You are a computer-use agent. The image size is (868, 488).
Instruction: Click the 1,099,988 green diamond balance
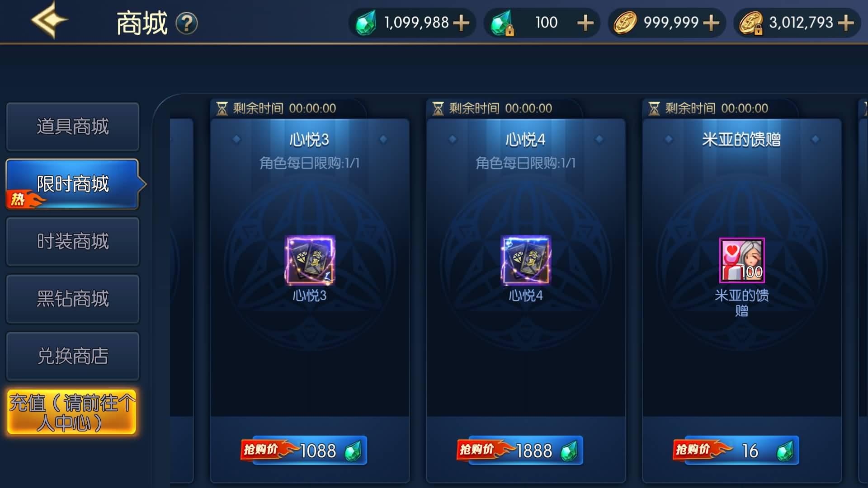coord(416,23)
